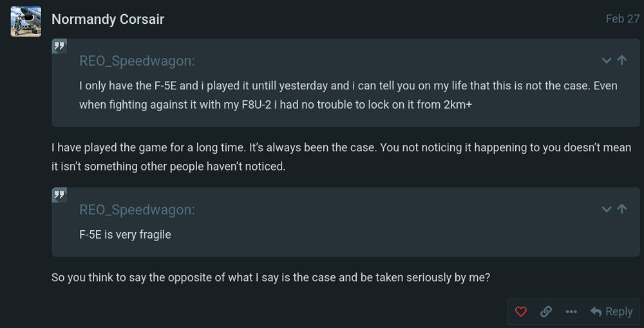Show more actions with the ellipsis icon

pyautogui.click(x=571, y=311)
